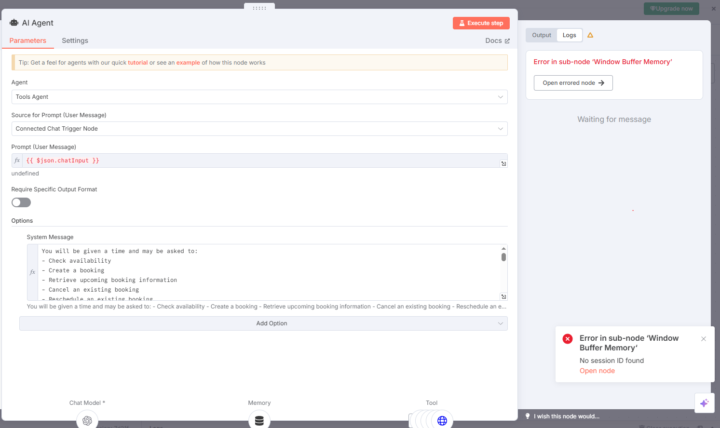Click the warning triangle icon beside Logs
The image size is (720, 428).
pos(590,35)
